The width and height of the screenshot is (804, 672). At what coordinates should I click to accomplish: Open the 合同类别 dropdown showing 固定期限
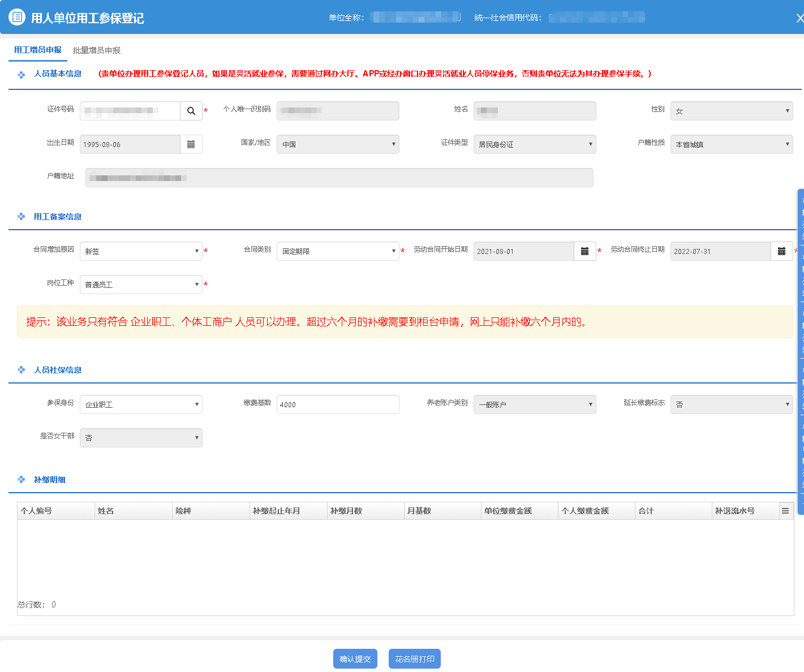click(338, 251)
